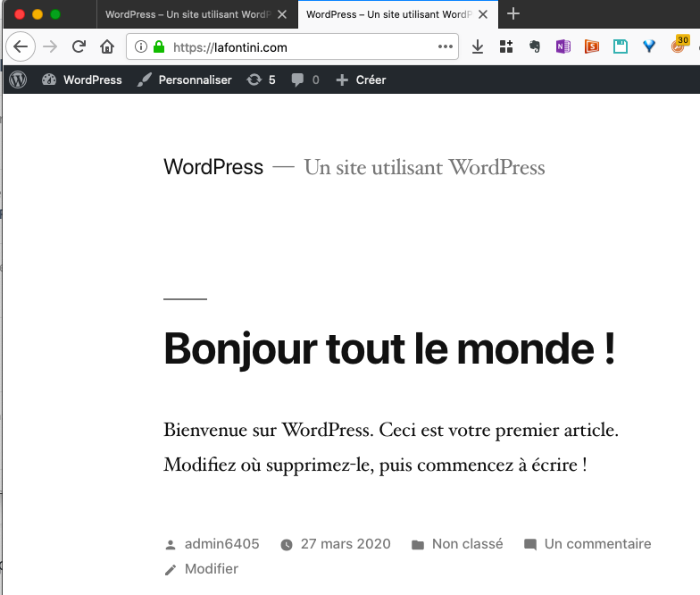The image size is (700, 595).
Task: Click the WordPress logo in admin bar
Action: tap(18, 80)
